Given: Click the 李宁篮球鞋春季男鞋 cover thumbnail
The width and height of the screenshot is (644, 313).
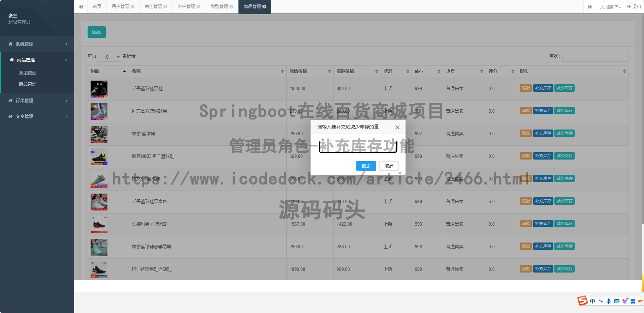Looking at the screenshot, I should coord(99,247).
